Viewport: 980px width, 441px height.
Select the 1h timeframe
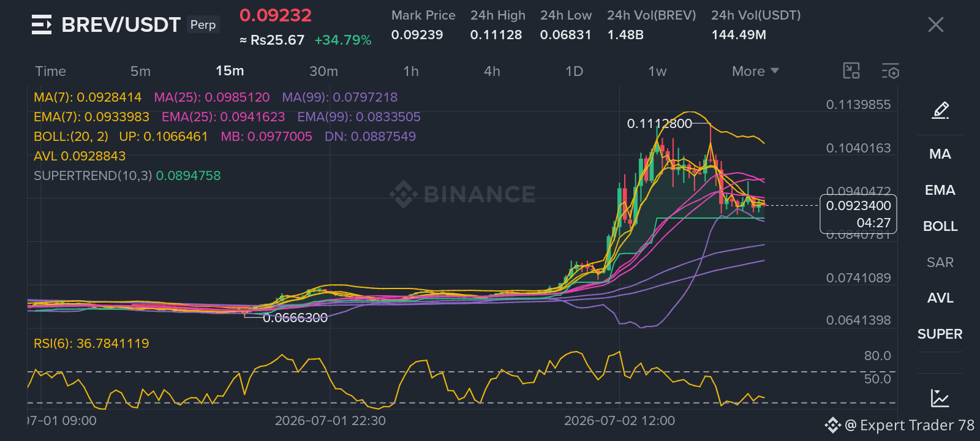pos(411,71)
